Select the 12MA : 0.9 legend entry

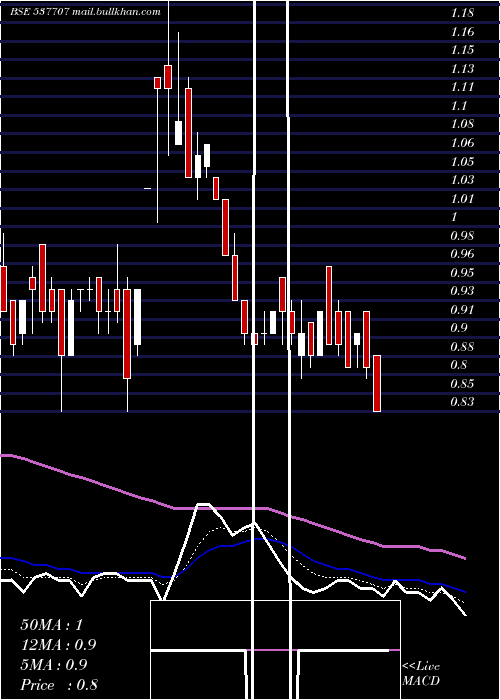58,645
